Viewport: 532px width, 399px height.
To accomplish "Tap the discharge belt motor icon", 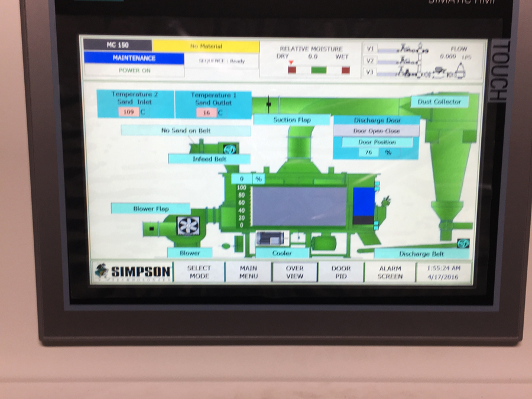I will coord(463,243).
